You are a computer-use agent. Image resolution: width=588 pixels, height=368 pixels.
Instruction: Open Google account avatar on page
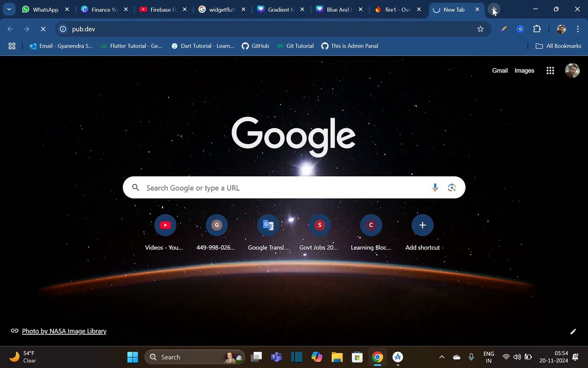point(572,71)
